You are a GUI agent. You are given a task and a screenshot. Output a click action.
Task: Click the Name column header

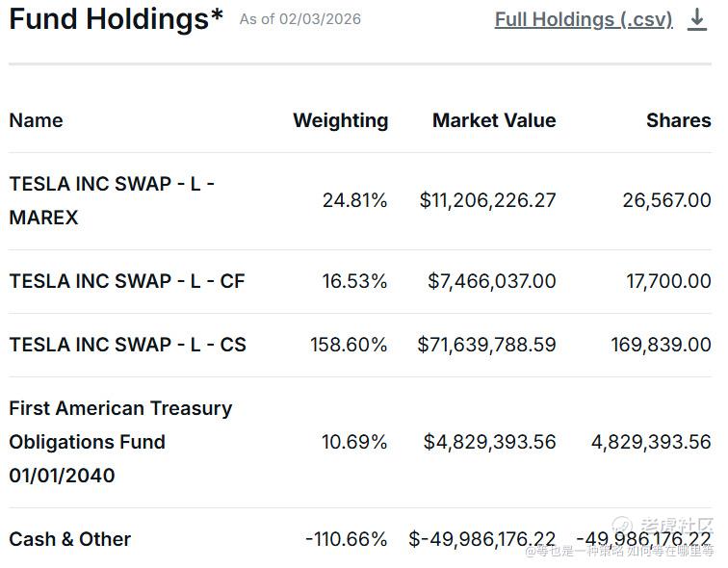36,120
